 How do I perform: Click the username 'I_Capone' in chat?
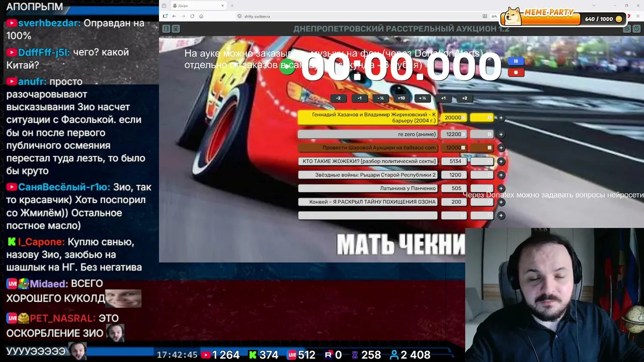pyautogui.click(x=41, y=242)
